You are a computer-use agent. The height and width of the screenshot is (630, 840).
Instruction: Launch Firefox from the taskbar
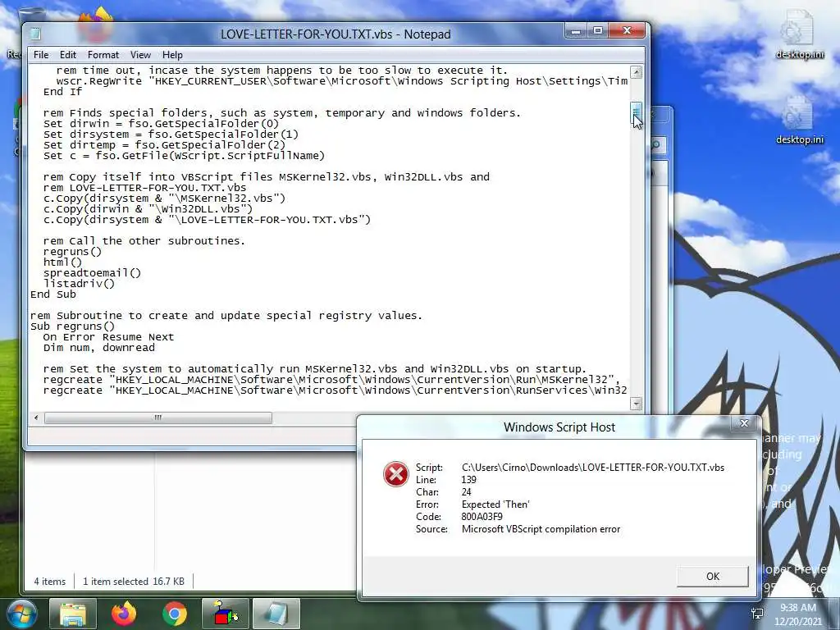point(124,614)
